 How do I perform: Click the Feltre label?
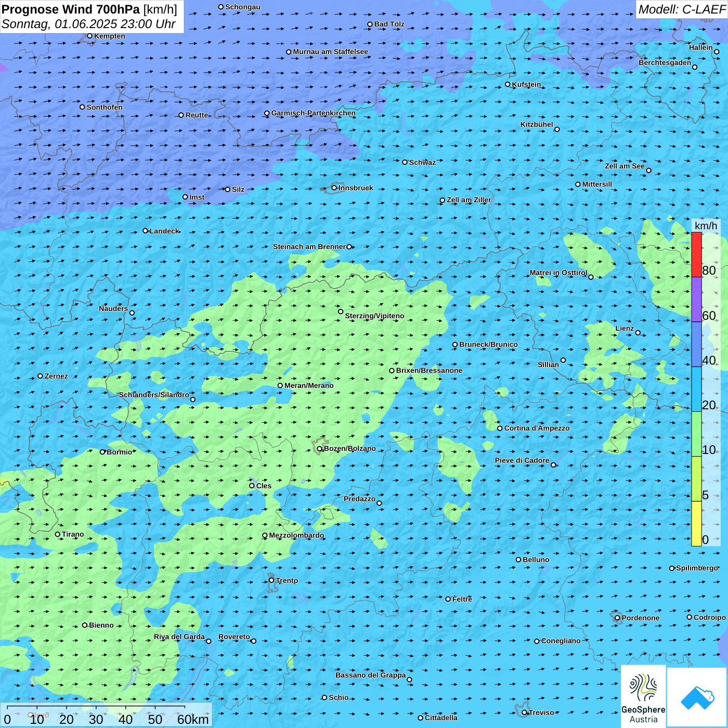462,599
